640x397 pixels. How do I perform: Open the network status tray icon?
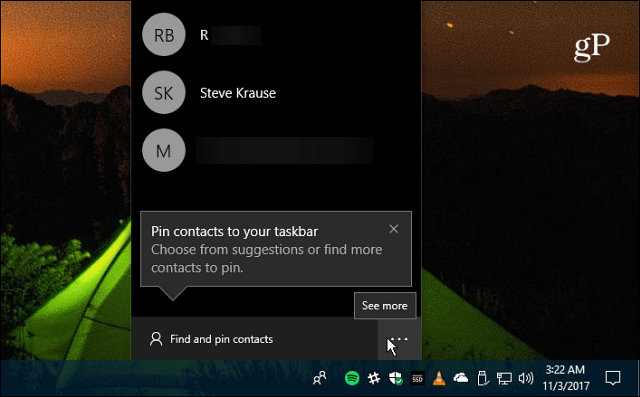[504, 378]
